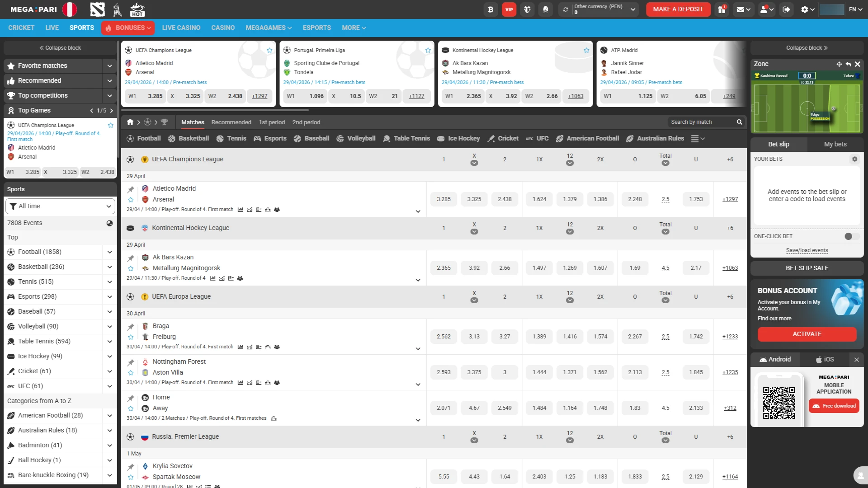Pin the Braga vs Freiburg match
This screenshot has width=868, height=488.
click(131, 327)
